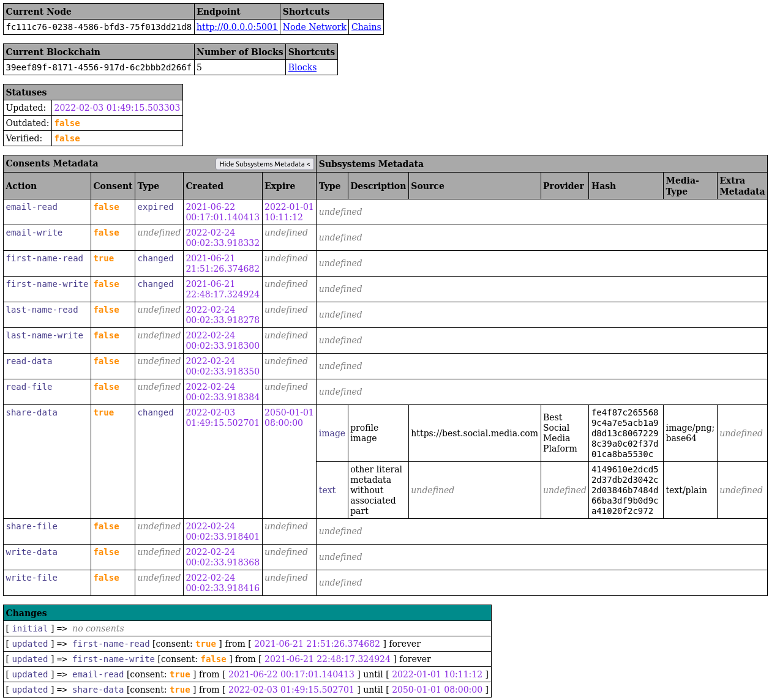769x700 pixels.
Task: Click consent true in first-name-read row
Action: tap(103, 258)
